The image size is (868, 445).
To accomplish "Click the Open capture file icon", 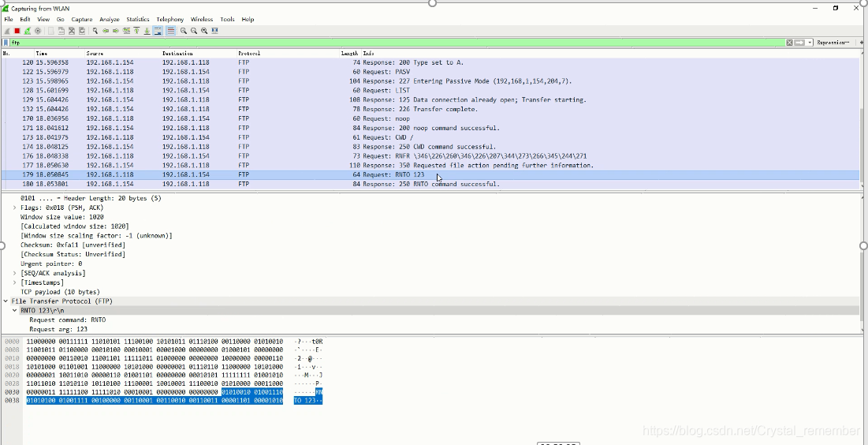I will coord(51,31).
